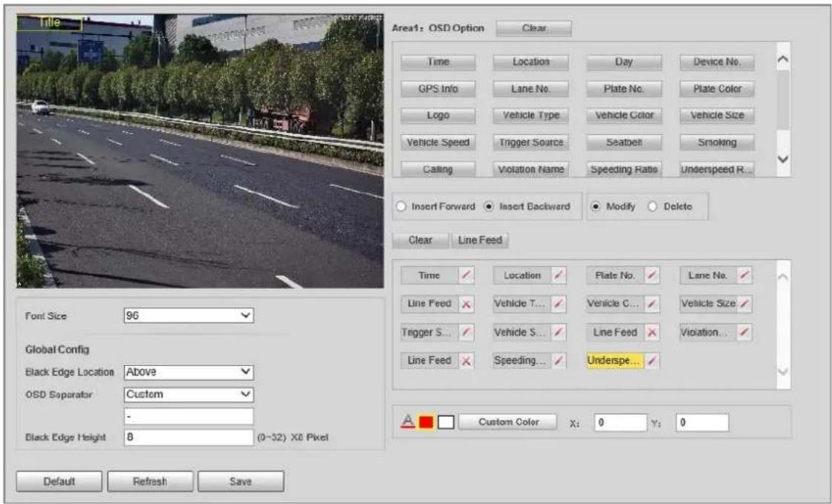Open the OSD Separator dropdown
The height and width of the screenshot is (504, 832).
pos(189,394)
